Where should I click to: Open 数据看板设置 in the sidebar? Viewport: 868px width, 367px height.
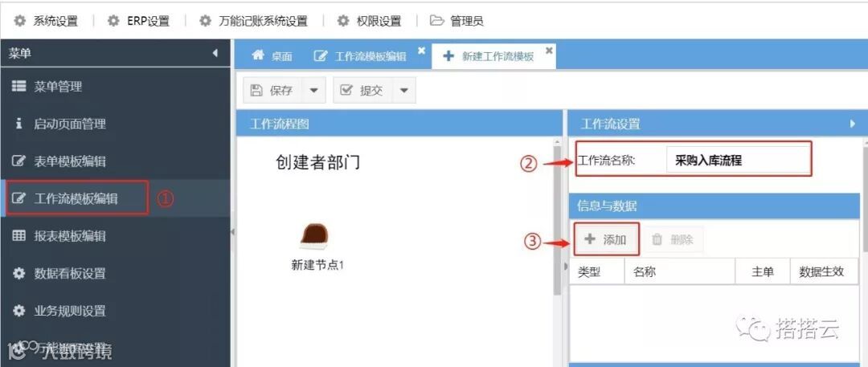pos(115,274)
